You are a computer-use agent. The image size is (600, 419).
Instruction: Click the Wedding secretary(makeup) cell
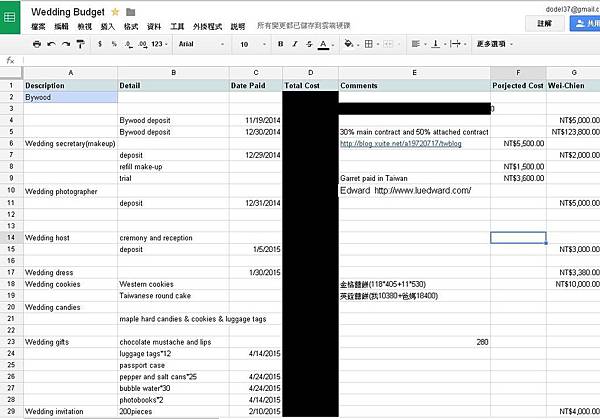[x=70, y=143]
